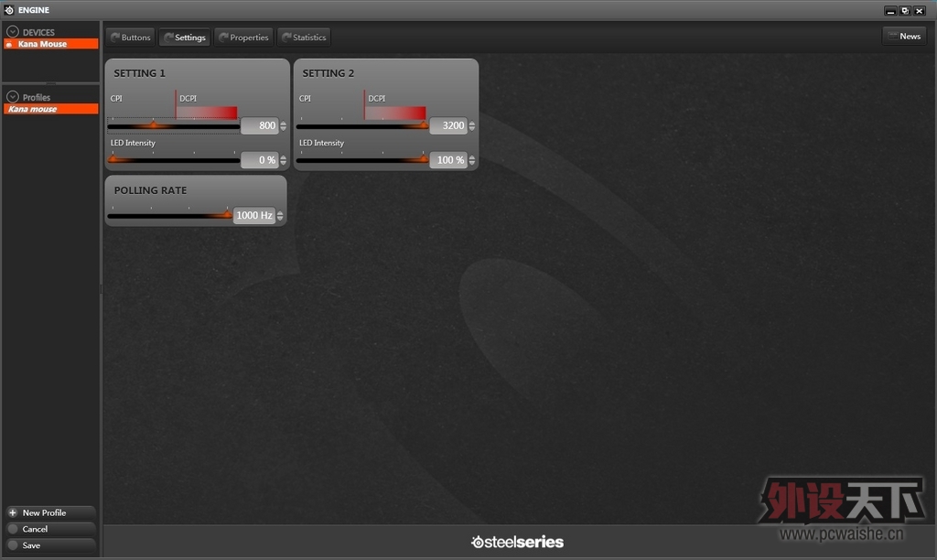View the Statistics tab
The height and width of the screenshot is (560, 937).
point(304,37)
